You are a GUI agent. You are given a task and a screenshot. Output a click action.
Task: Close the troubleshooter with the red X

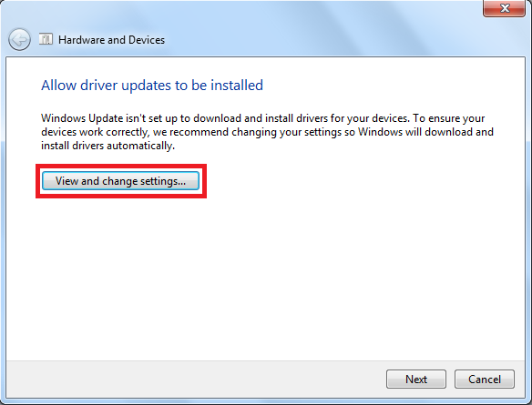504,8
